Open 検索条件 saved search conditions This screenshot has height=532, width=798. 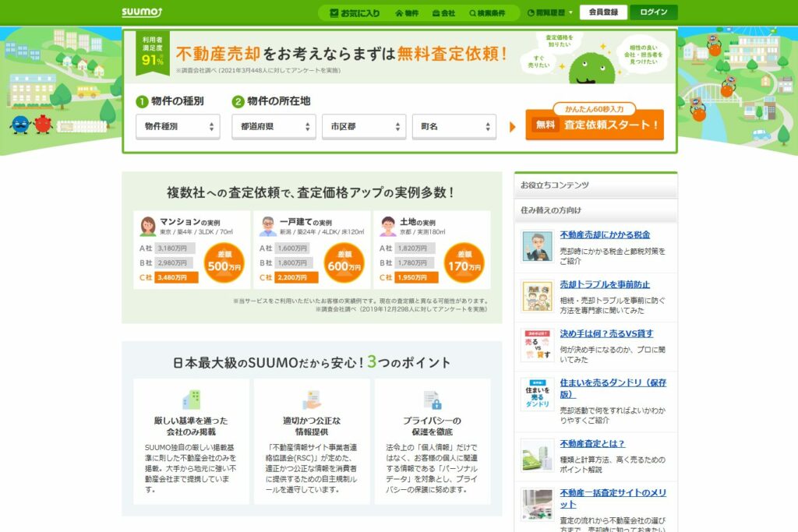coord(487,13)
